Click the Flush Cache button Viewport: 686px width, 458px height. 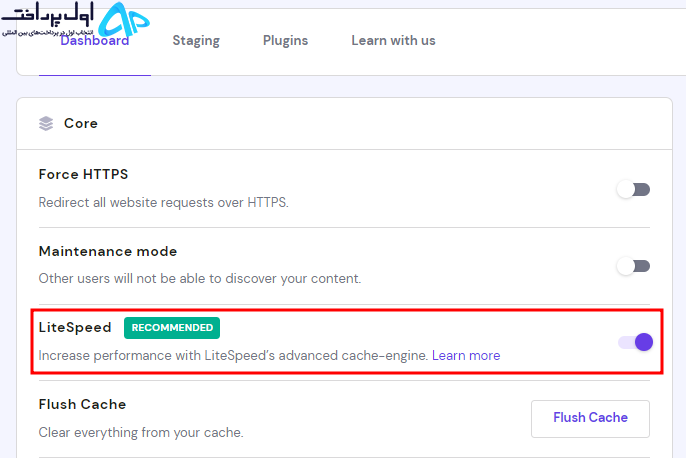pos(590,419)
